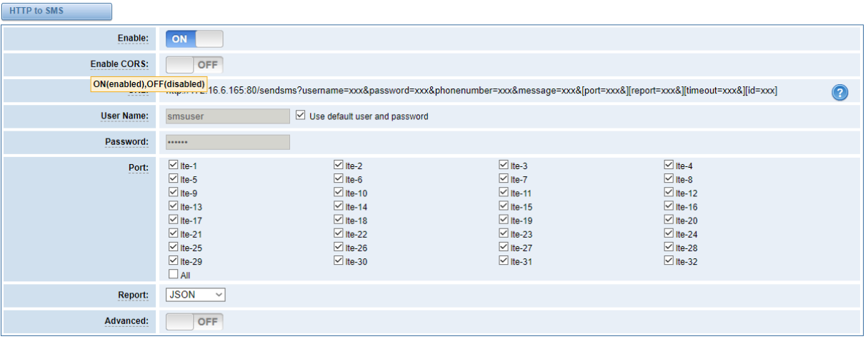
Task: Uncheck port lte-16
Action: coord(669,206)
